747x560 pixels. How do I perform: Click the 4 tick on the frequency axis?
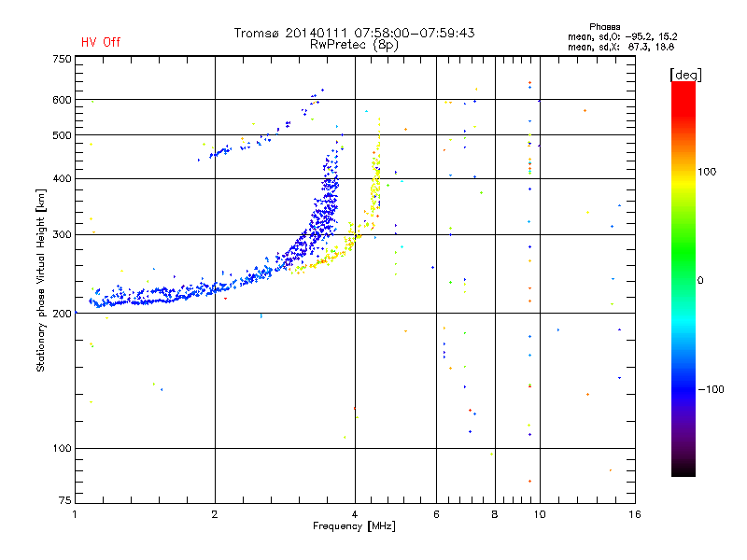[355, 515]
